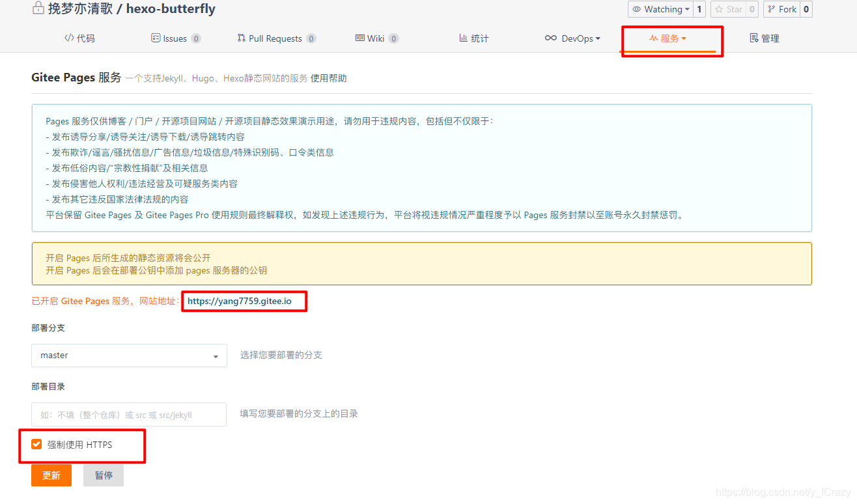Image resolution: width=857 pixels, height=504 pixels.
Task: Click the watchers count 1
Action: pos(699,9)
